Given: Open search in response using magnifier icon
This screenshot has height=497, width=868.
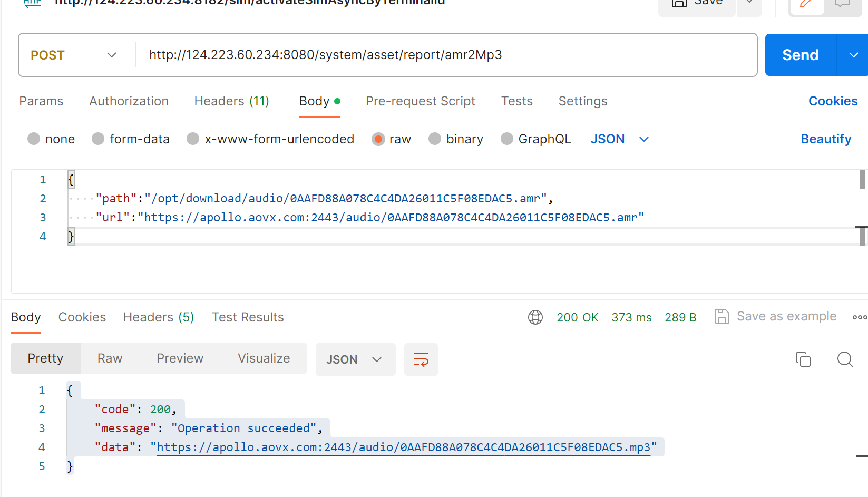Looking at the screenshot, I should click(845, 359).
